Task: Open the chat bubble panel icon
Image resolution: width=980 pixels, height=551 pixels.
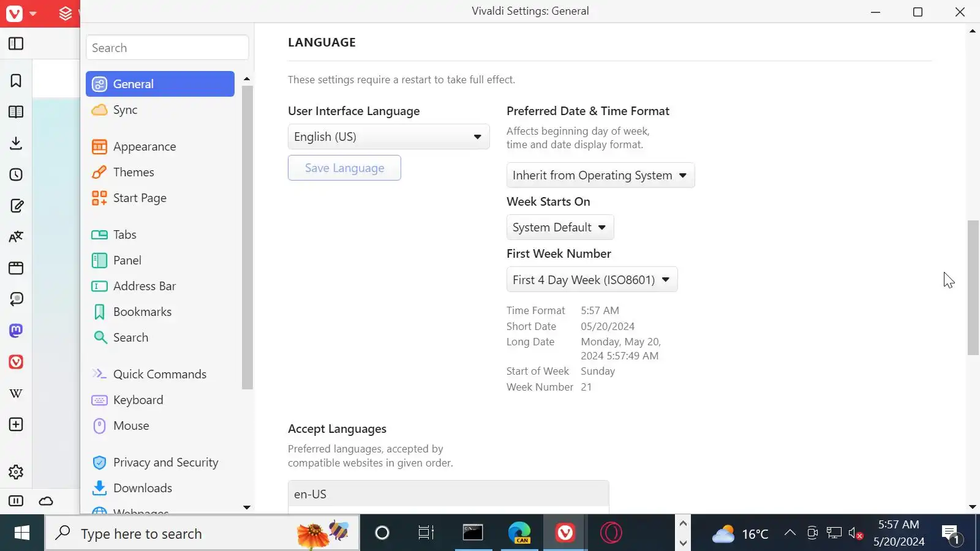Action: pyautogui.click(x=16, y=299)
